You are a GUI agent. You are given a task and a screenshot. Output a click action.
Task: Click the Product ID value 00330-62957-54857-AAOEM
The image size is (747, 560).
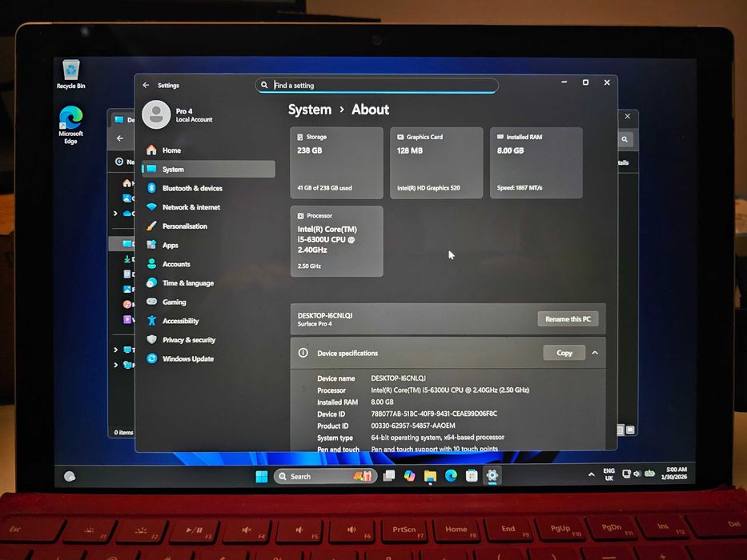point(412,426)
